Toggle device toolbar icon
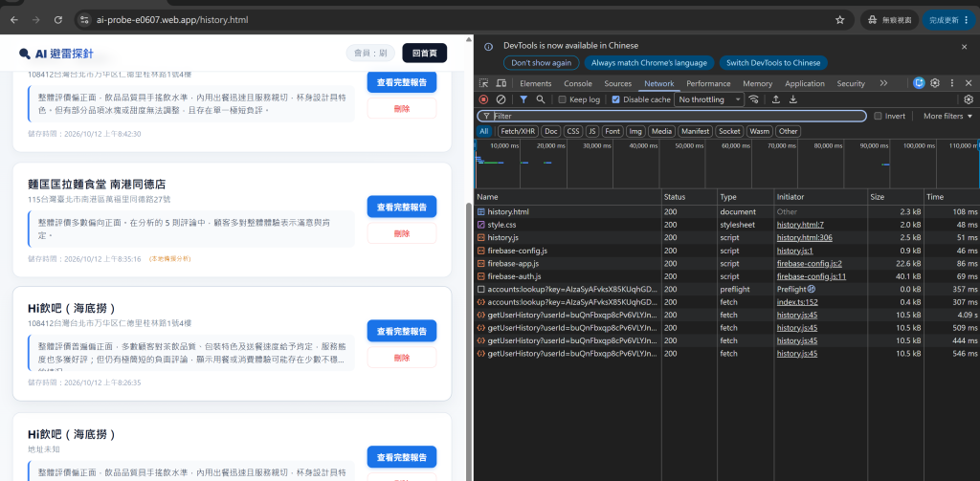The image size is (980, 481). 501,83
